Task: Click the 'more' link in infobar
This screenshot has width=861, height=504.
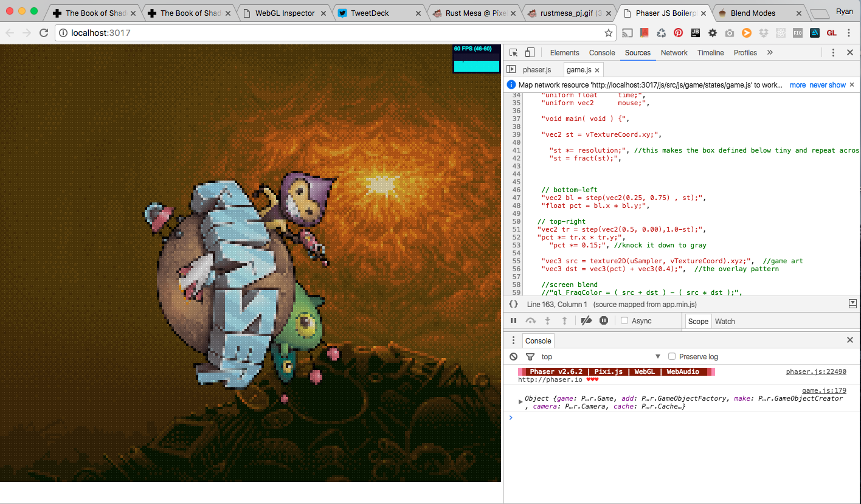Action: click(798, 85)
